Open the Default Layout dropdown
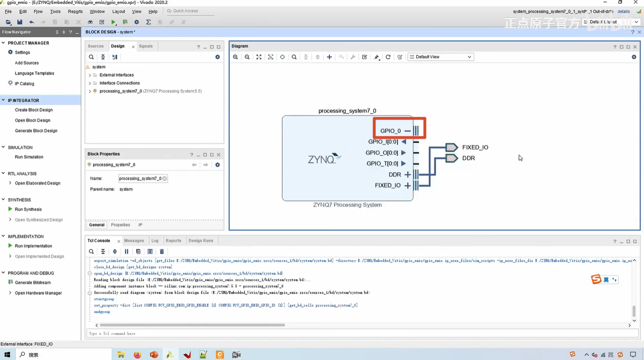644x360 pixels. (611, 22)
